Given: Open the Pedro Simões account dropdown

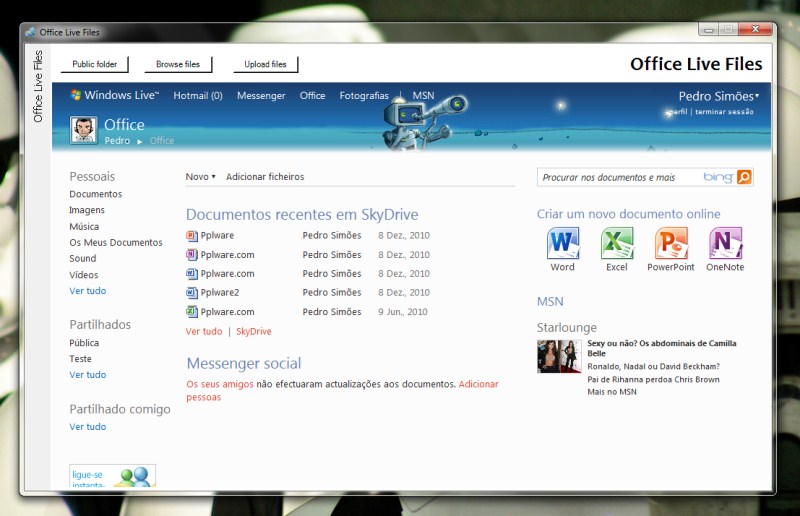Looking at the screenshot, I should (718, 96).
